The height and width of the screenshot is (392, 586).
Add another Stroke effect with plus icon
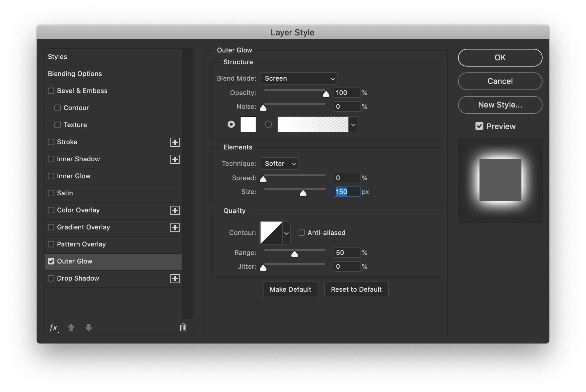pyautogui.click(x=175, y=142)
